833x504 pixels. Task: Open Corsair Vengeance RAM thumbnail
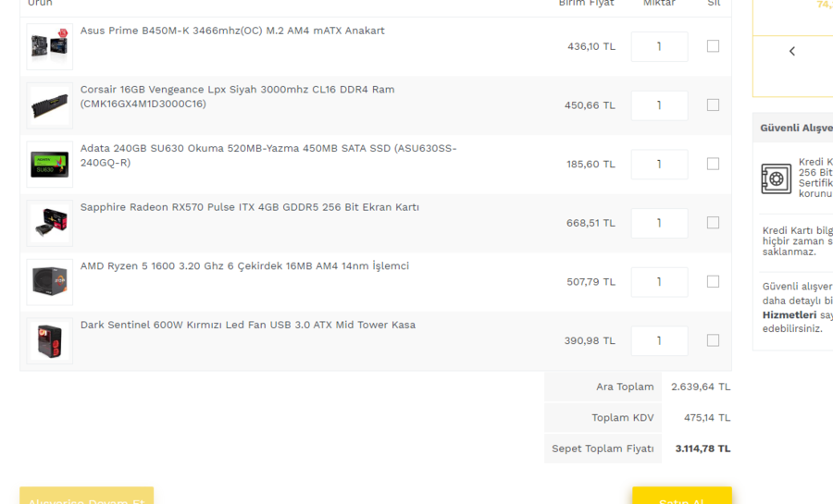click(49, 105)
